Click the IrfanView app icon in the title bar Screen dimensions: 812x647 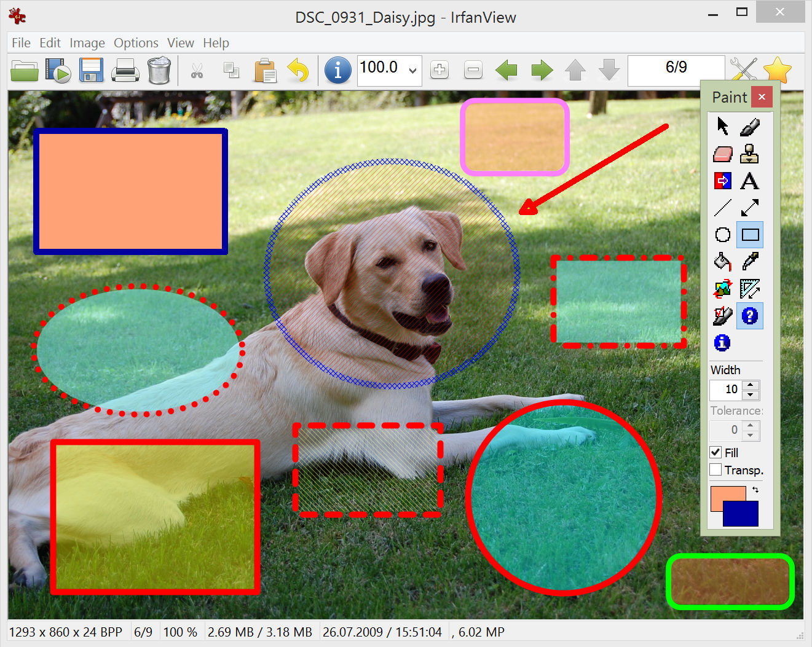(x=17, y=16)
